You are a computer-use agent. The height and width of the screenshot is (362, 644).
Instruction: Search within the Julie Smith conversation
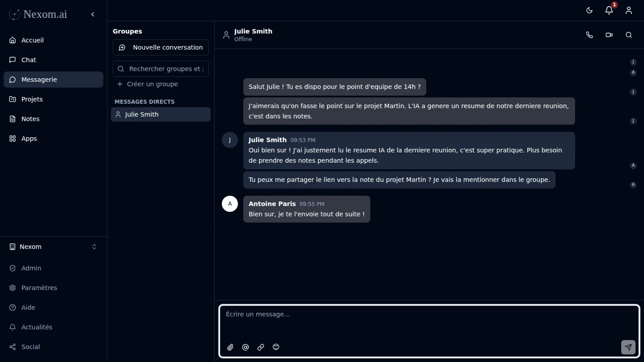629,35
